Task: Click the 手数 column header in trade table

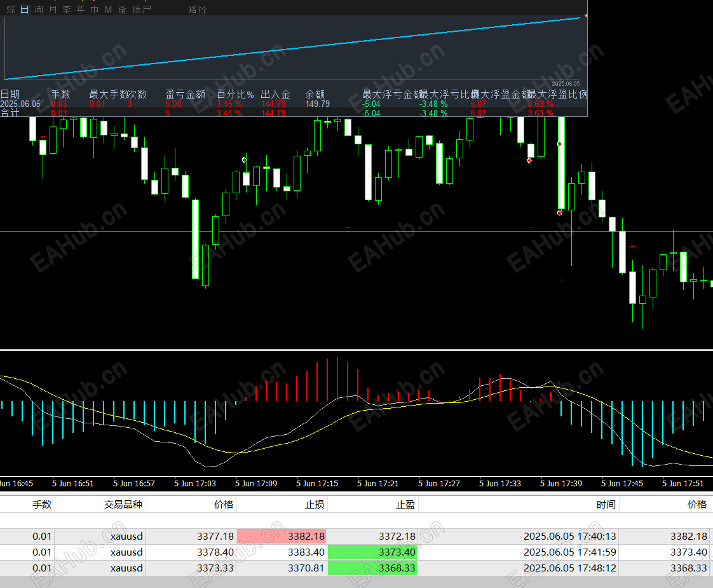Action: point(42,504)
